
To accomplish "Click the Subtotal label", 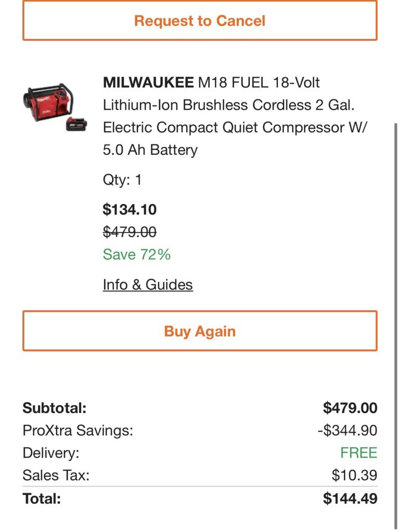I will (x=54, y=408).
